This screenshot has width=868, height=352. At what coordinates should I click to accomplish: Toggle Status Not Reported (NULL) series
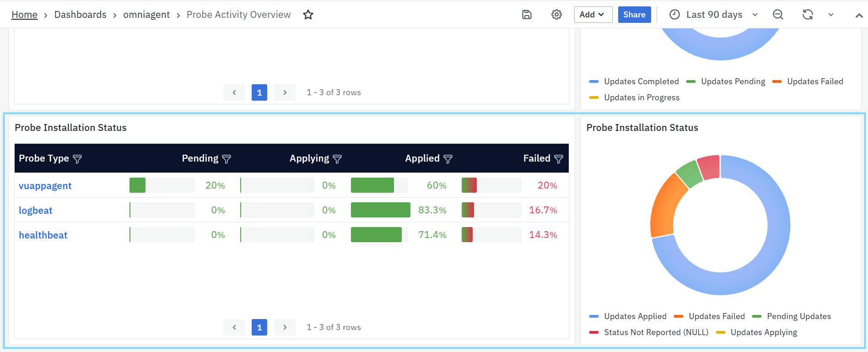(656, 332)
